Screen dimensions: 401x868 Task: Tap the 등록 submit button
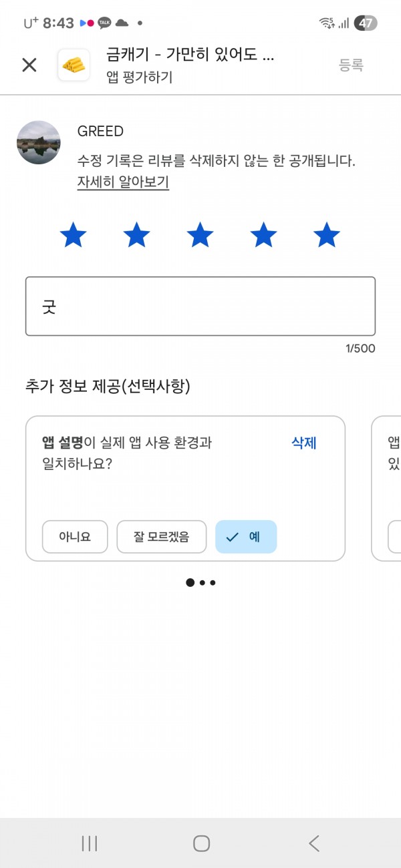click(351, 65)
